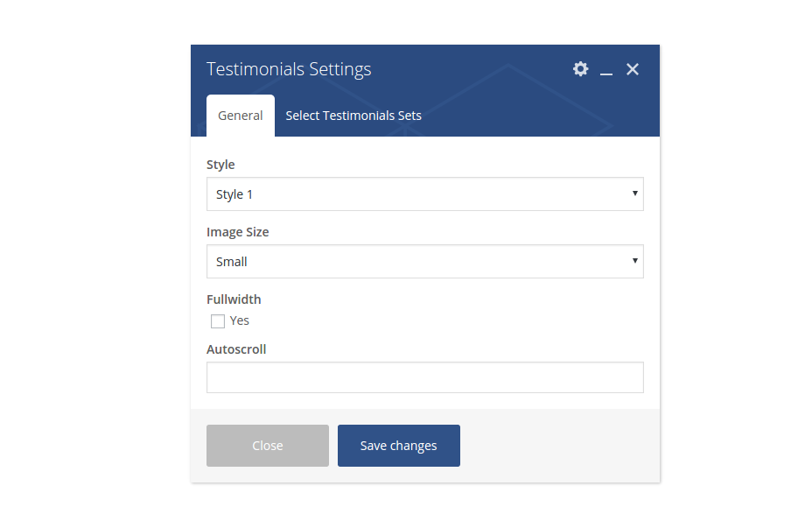Viewport: 812px width, 521px height.
Task: Click the Style field label
Action: pyautogui.click(x=220, y=165)
